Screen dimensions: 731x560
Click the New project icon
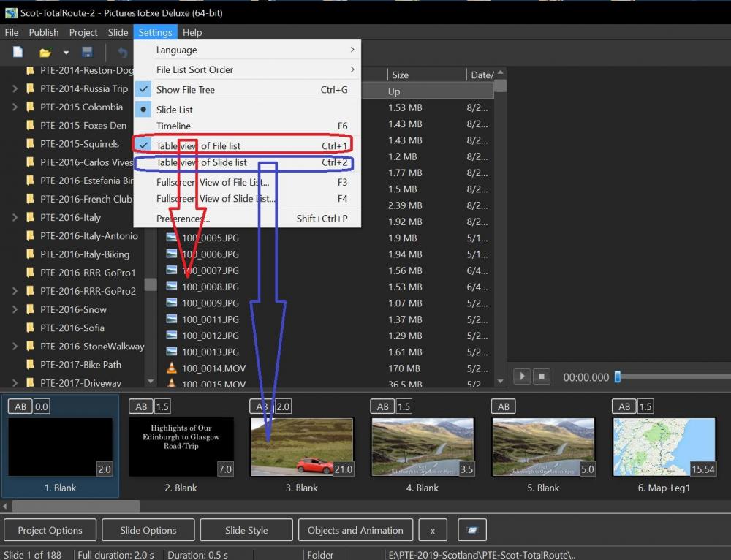[x=18, y=53]
